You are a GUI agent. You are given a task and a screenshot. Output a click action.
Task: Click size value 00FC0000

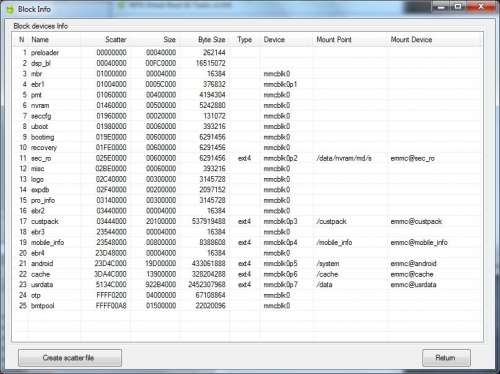pos(161,63)
